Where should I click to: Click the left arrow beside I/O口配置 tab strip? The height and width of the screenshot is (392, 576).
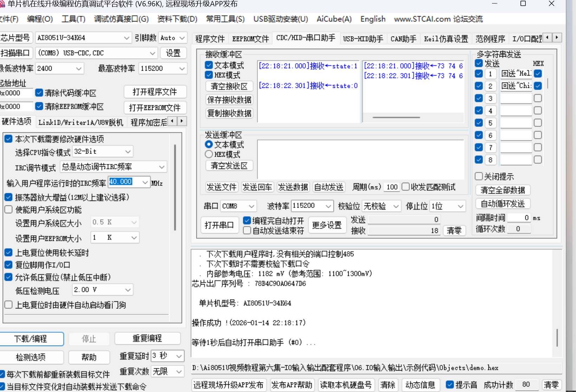(548, 37)
